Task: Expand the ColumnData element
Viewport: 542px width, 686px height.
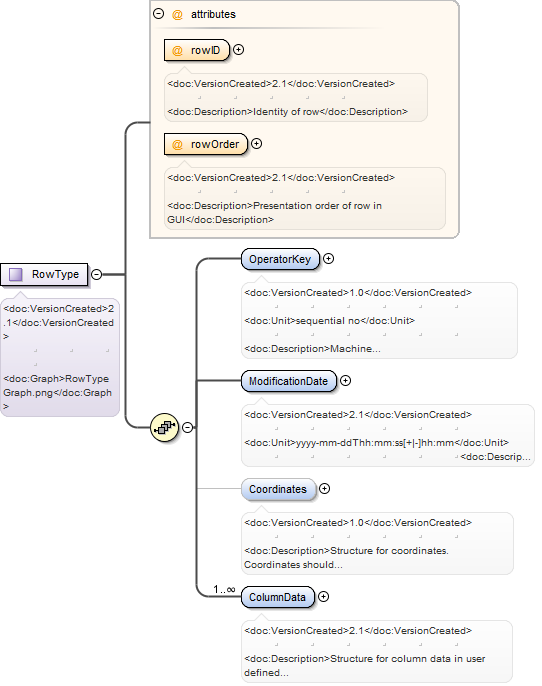Action: 323,597
